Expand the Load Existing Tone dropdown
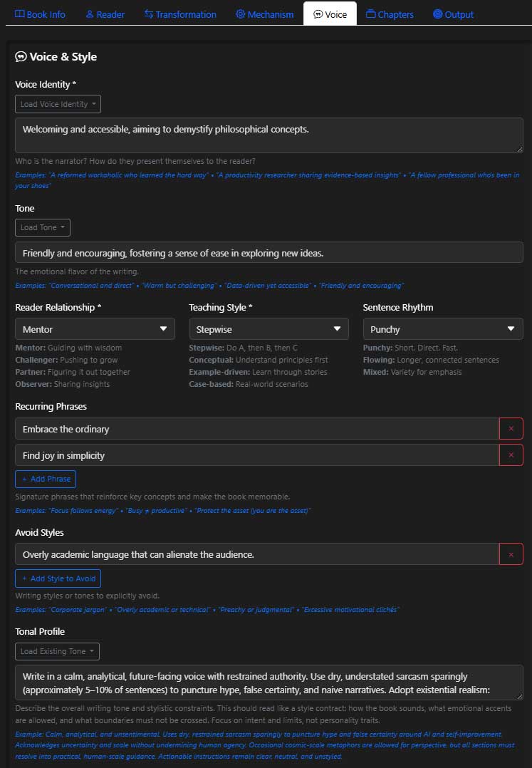 point(57,651)
